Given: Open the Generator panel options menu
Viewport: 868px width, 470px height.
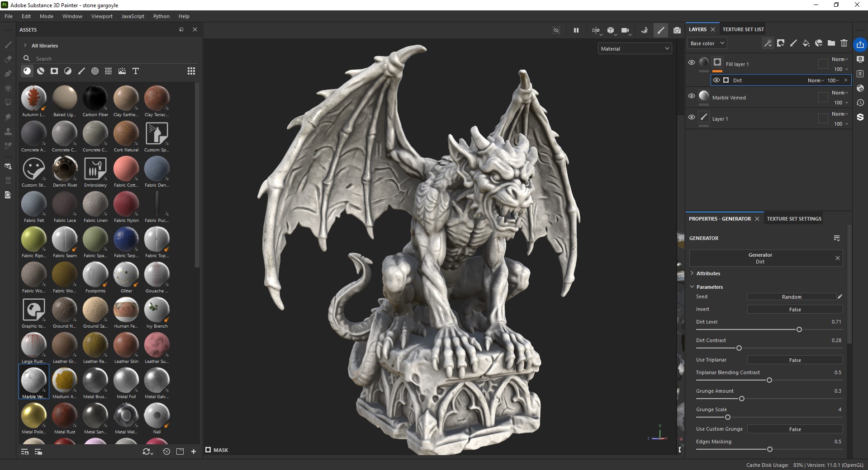Looking at the screenshot, I should [837, 238].
